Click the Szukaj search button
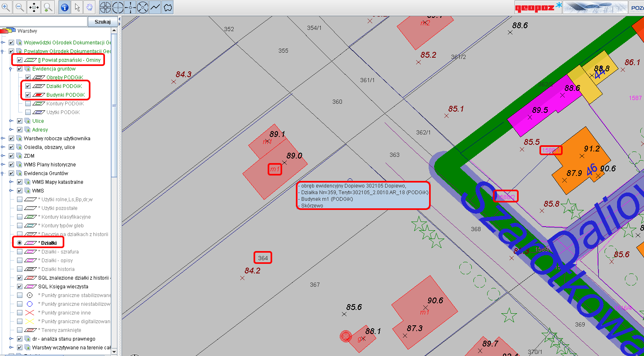 [102, 22]
